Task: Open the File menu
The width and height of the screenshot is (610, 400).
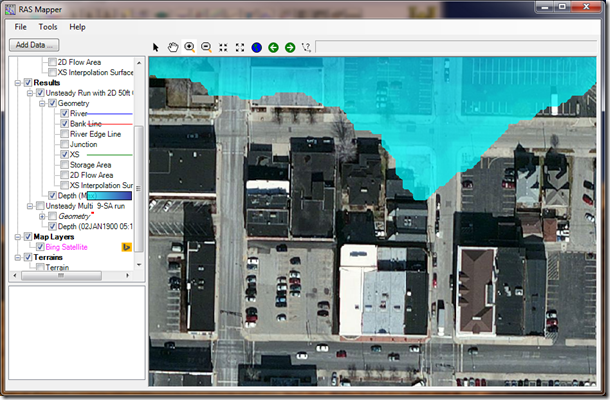Action: click(20, 27)
